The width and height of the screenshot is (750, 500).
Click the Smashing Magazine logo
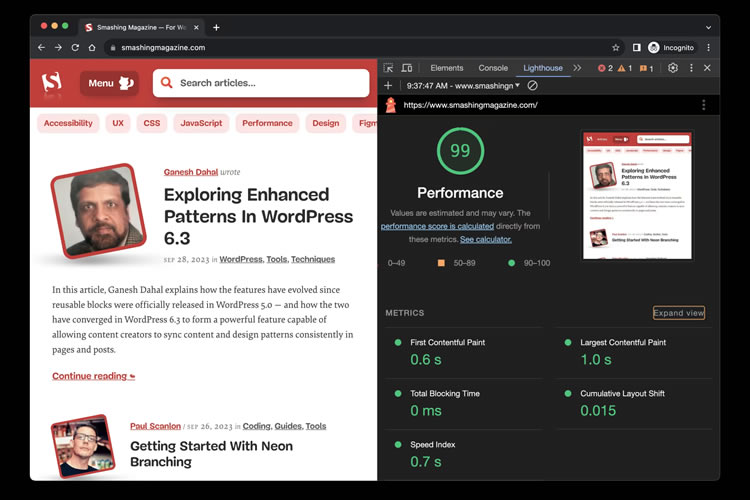point(52,83)
